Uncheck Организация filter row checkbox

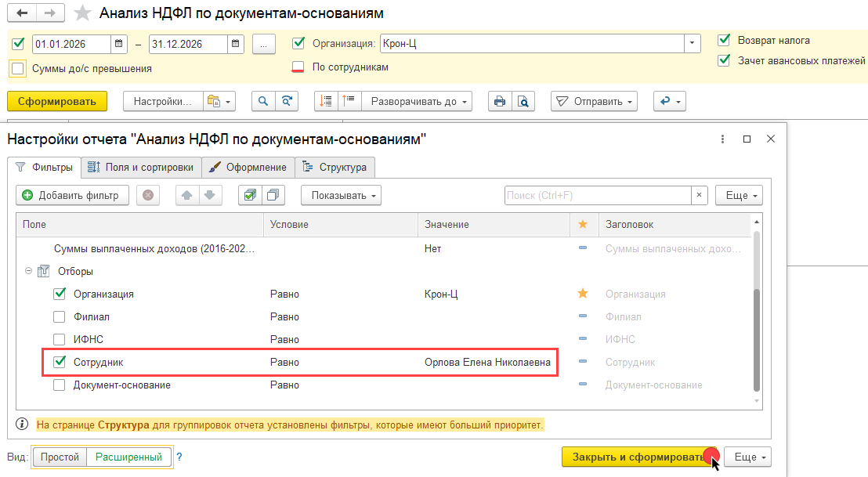[x=60, y=294]
